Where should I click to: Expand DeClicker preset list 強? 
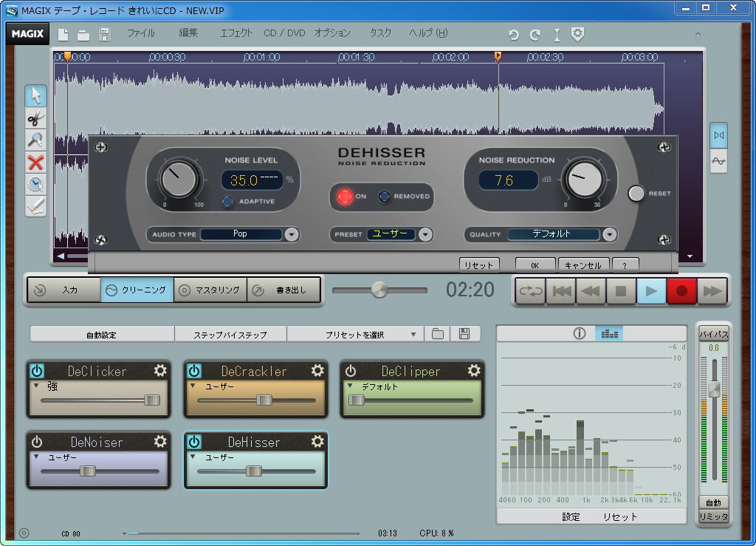tap(37, 386)
